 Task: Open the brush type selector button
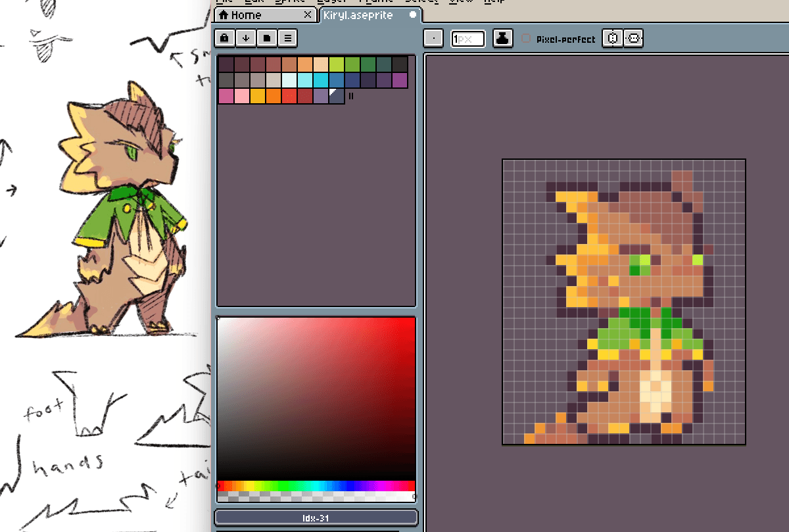(433, 38)
